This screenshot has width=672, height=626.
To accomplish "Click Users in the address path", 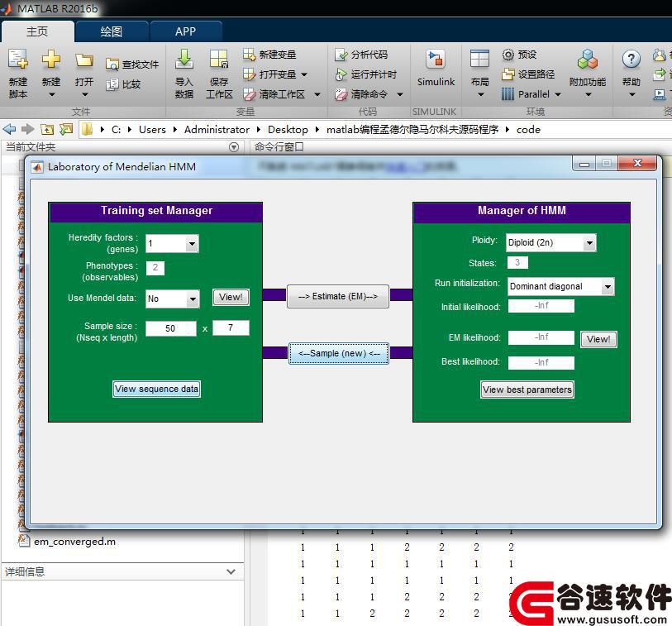I will click(x=152, y=130).
